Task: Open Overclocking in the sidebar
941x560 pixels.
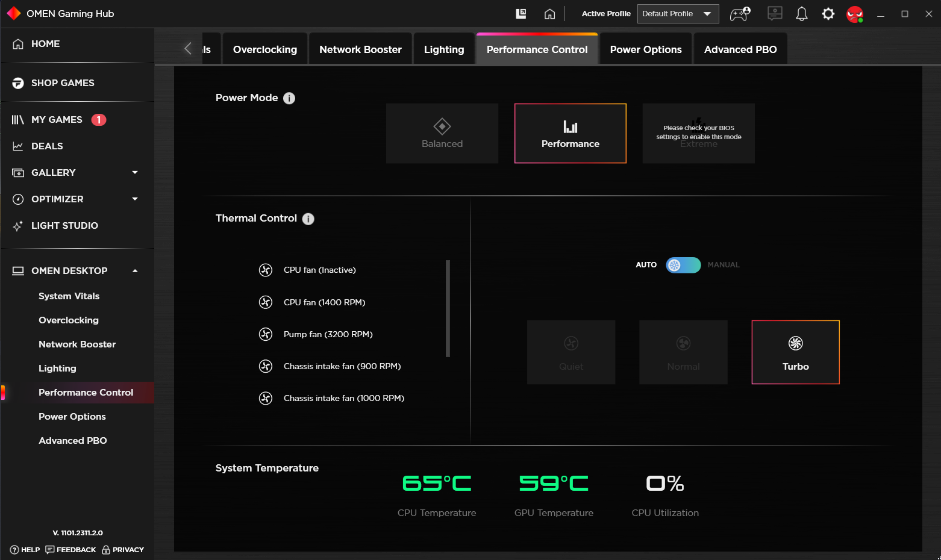Action: (x=69, y=320)
